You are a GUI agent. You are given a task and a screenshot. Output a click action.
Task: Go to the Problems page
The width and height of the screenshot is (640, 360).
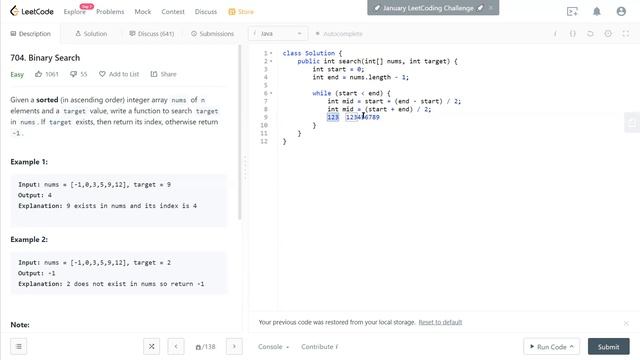coord(110,12)
